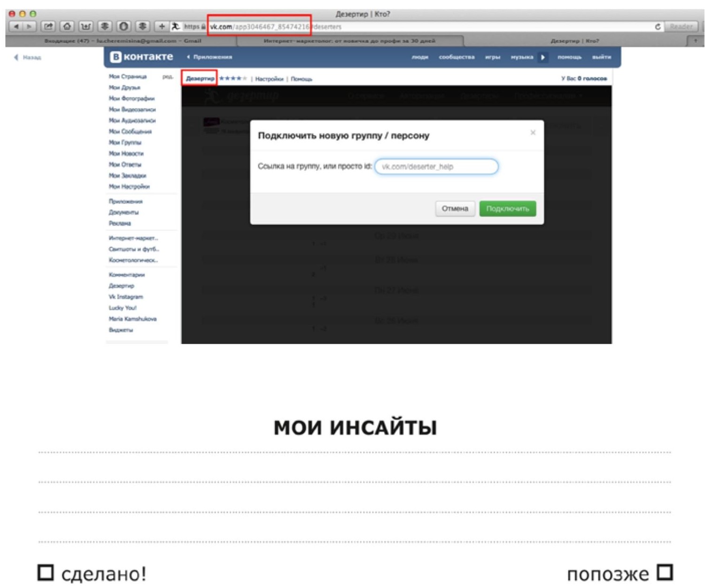Click the group link input field

click(x=436, y=167)
